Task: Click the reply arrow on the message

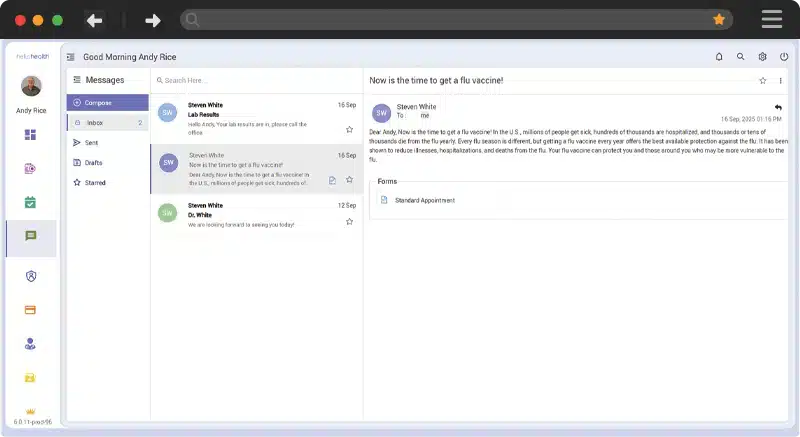Action: 778,107
